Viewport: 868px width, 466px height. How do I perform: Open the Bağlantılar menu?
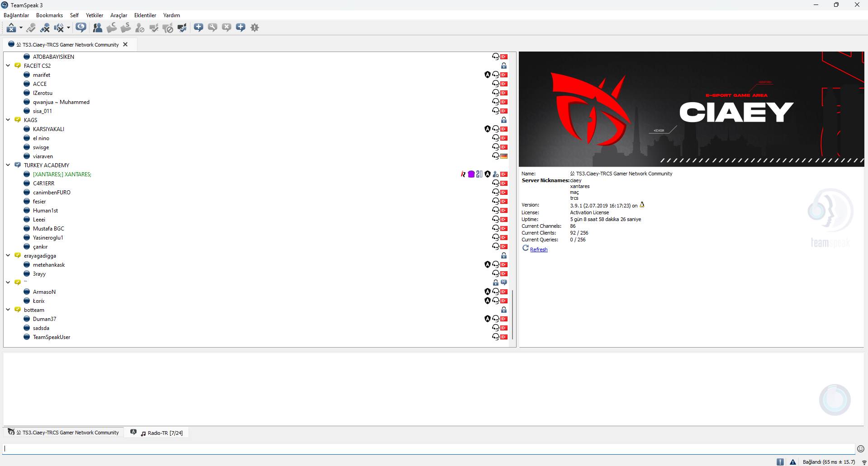[16, 15]
